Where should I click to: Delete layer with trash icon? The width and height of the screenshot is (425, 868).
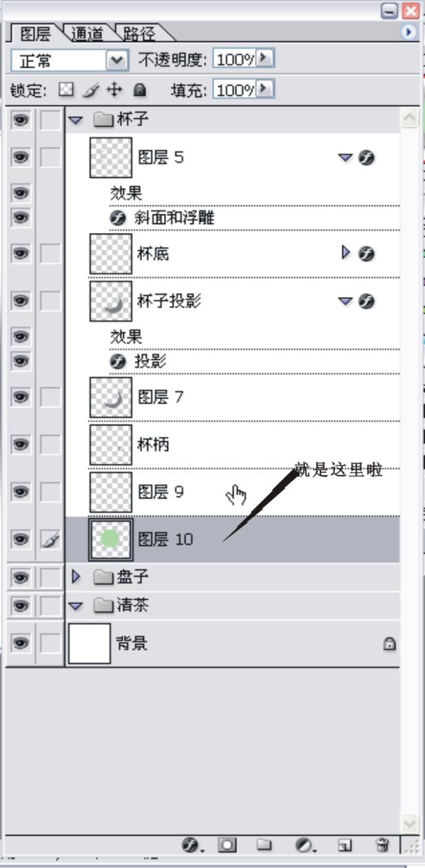point(382,845)
